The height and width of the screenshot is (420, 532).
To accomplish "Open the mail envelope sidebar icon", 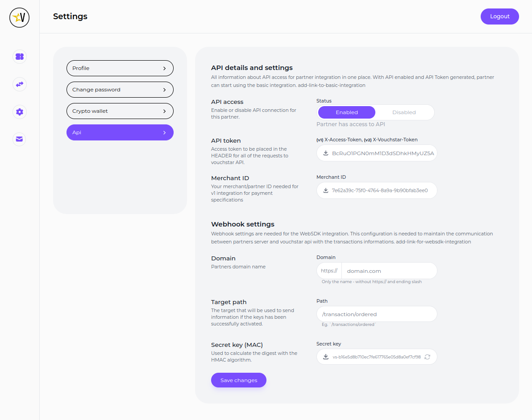I will coord(19,139).
